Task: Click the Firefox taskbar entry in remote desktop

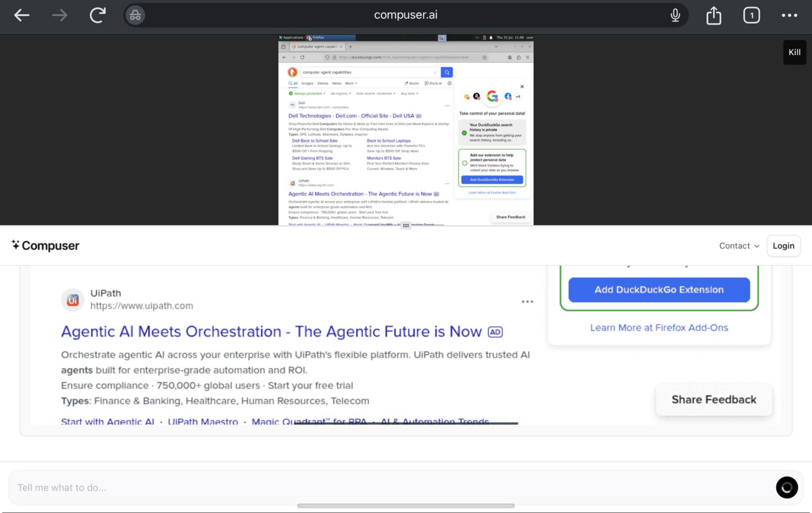Action: tap(330, 37)
